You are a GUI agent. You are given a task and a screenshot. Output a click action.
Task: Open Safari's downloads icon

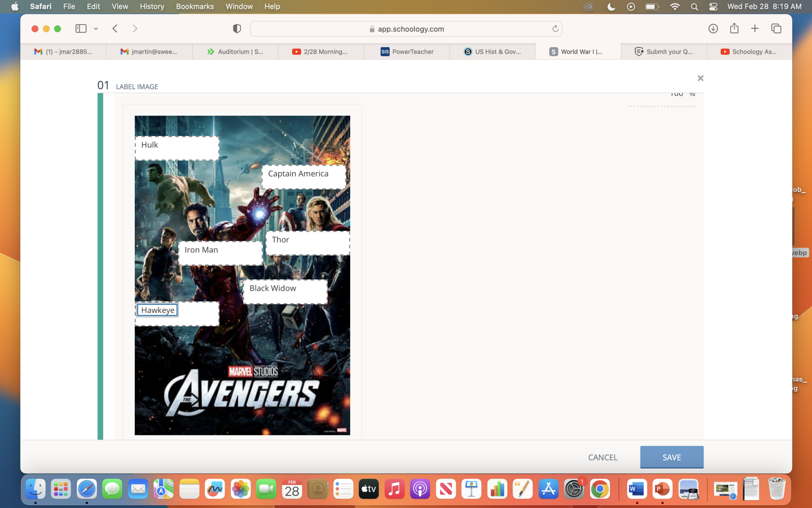pyautogui.click(x=713, y=29)
